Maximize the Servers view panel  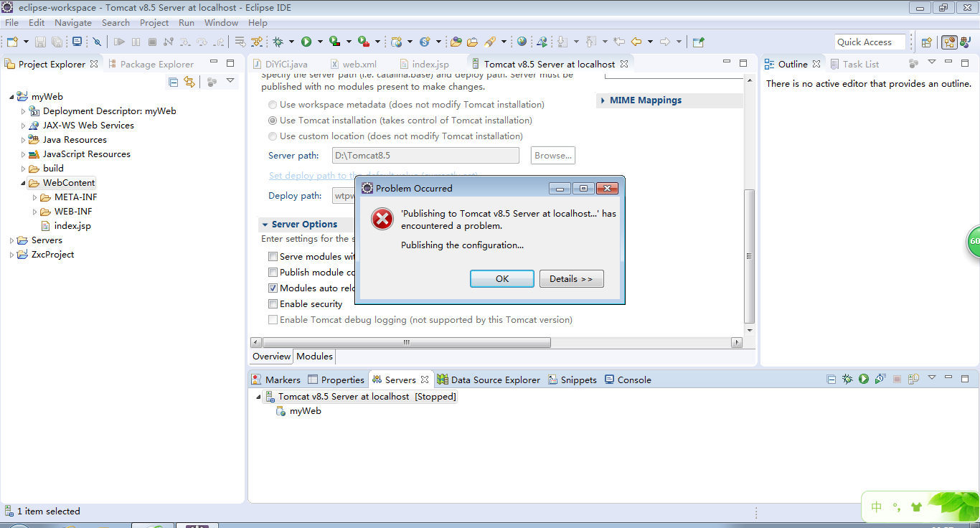coord(965,379)
